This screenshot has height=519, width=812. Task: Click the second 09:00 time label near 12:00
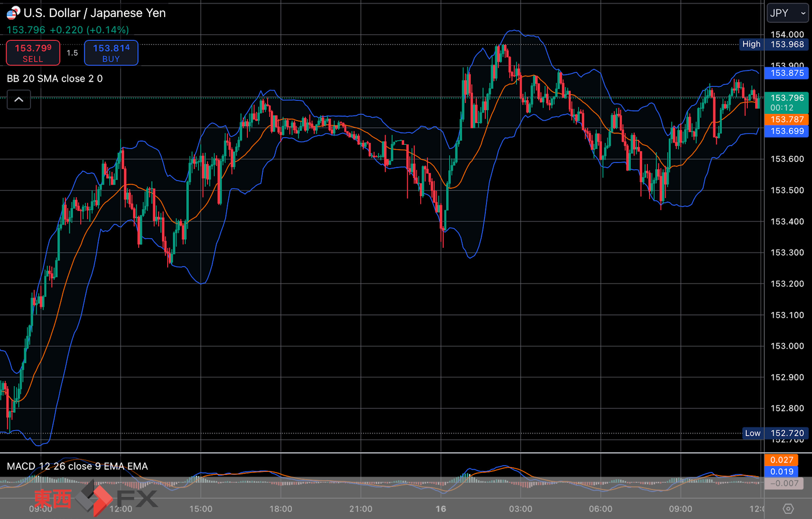(x=680, y=509)
